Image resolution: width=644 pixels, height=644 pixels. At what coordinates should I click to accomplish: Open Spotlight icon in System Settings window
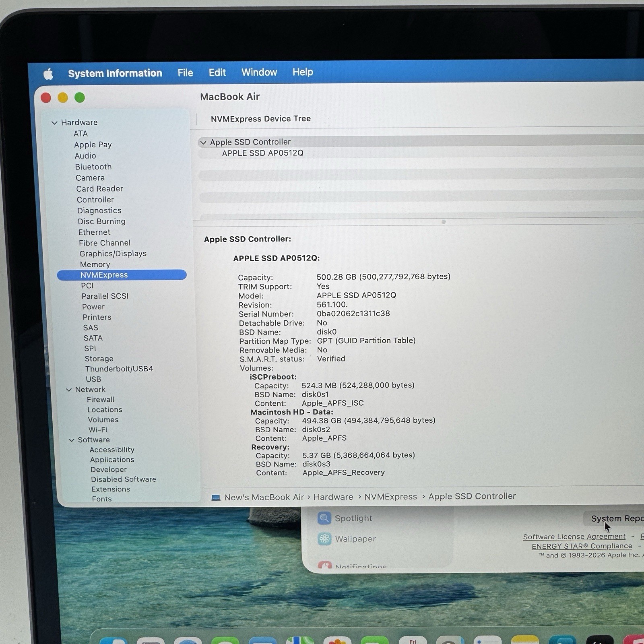pyautogui.click(x=324, y=518)
